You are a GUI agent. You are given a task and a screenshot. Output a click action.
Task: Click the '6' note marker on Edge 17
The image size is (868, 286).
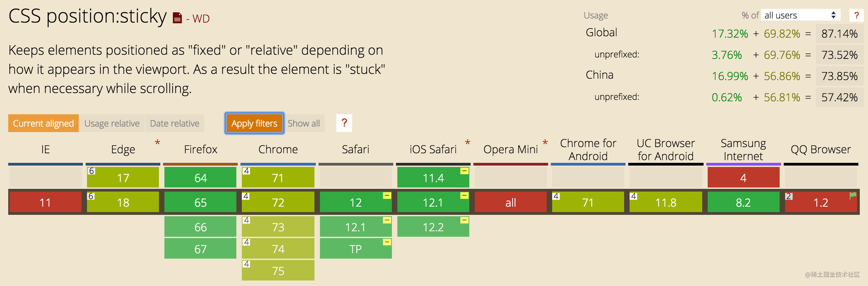point(91,170)
